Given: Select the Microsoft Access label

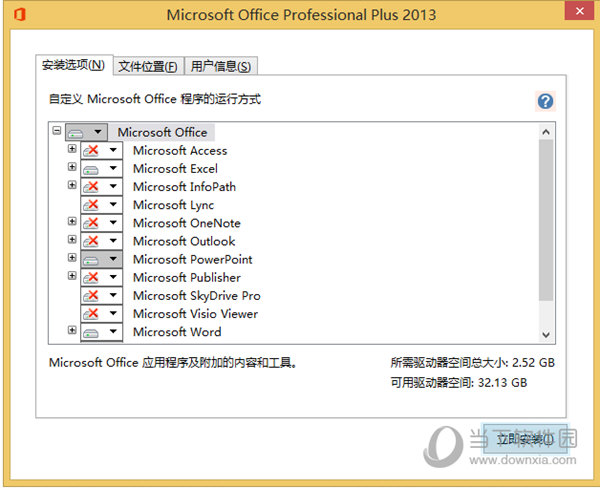Looking at the screenshot, I should (180, 150).
